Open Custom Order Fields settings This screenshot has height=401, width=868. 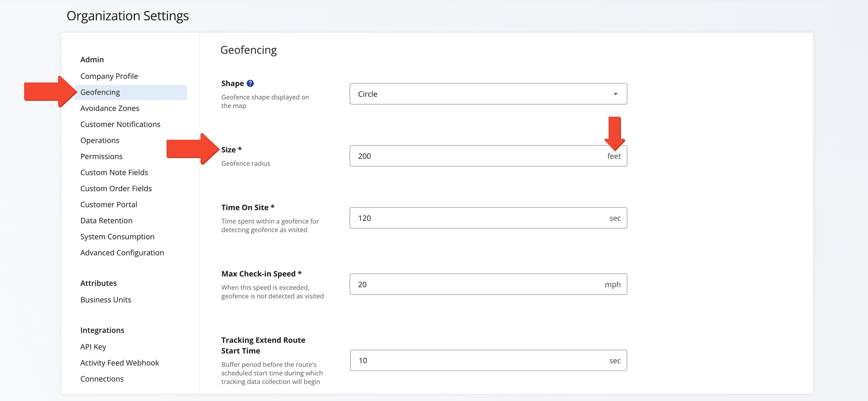tap(116, 188)
